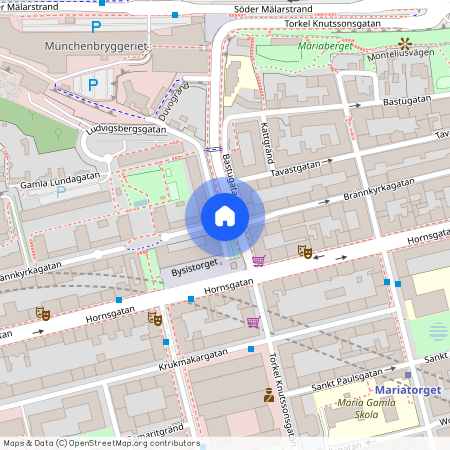Click the faded parking icon by Gamla Lundagatan
Viewport: 450px width, 450px height.
(61, 192)
